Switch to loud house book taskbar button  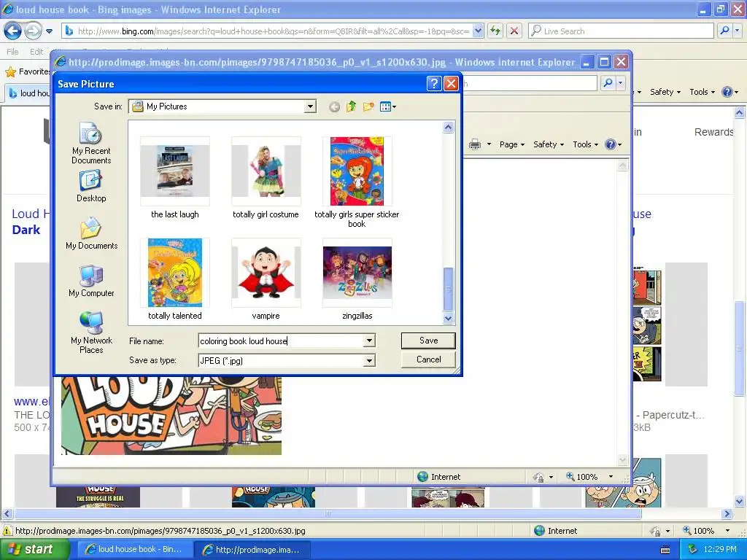tap(135, 550)
